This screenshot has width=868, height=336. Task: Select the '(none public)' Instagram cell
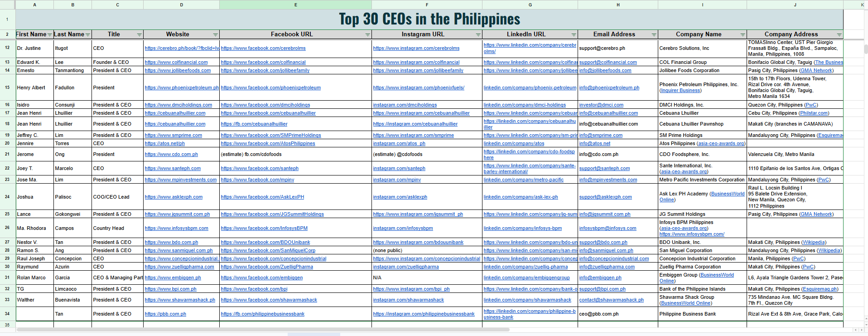(427, 250)
